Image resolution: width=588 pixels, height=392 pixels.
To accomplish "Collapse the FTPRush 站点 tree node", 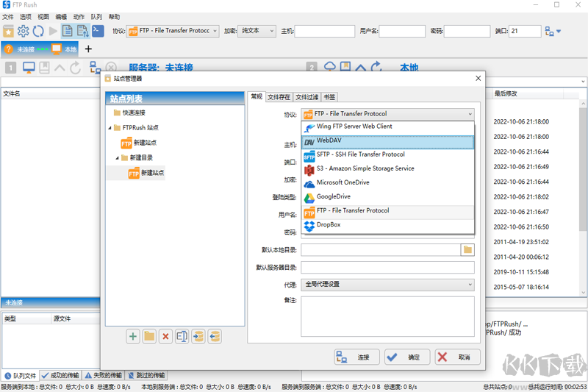I will pyautogui.click(x=110, y=128).
